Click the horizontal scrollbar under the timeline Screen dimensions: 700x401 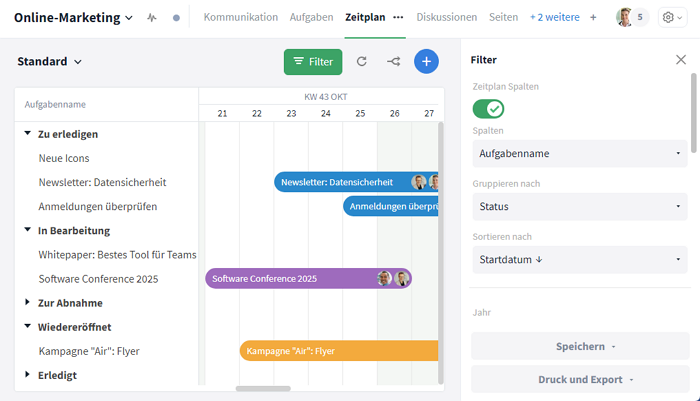click(263, 388)
